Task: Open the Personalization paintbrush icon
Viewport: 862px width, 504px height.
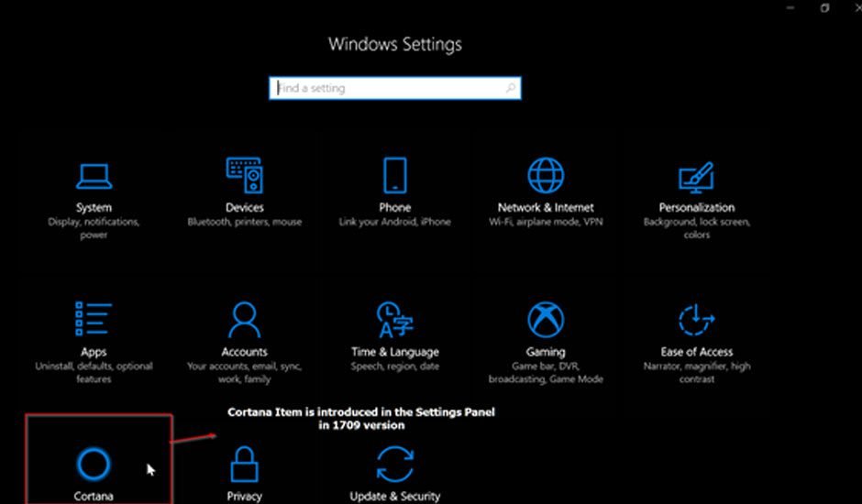Action: [x=696, y=177]
